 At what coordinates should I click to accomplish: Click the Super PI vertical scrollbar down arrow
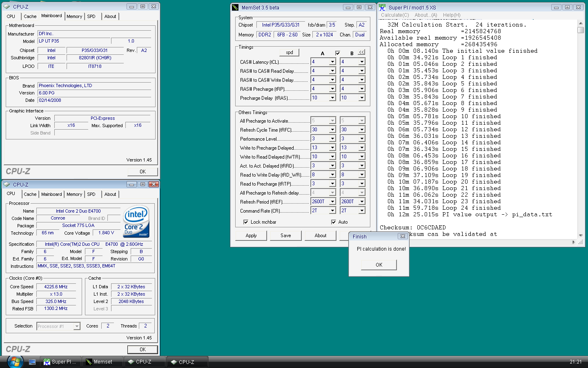point(581,235)
